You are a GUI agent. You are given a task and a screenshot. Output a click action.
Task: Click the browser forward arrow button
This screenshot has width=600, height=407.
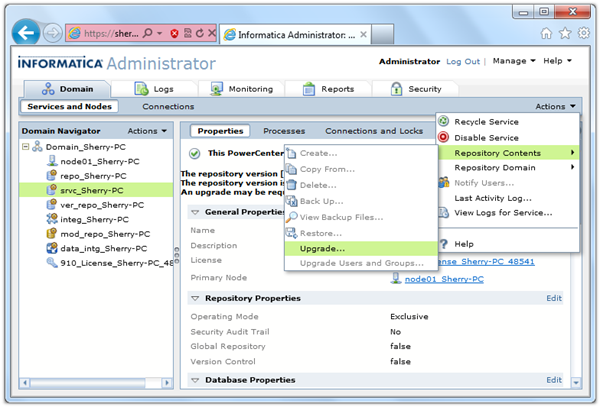point(52,34)
